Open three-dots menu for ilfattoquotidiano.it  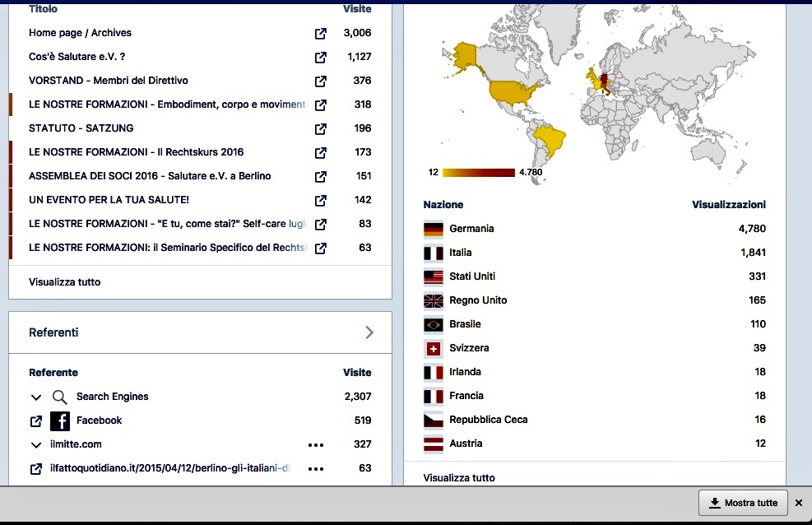click(316, 469)
